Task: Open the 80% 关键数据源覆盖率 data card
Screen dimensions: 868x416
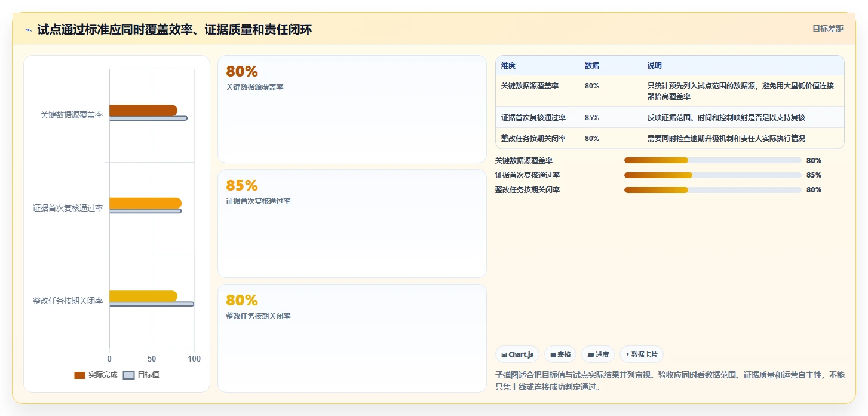Action: click(x=352, y=109)
